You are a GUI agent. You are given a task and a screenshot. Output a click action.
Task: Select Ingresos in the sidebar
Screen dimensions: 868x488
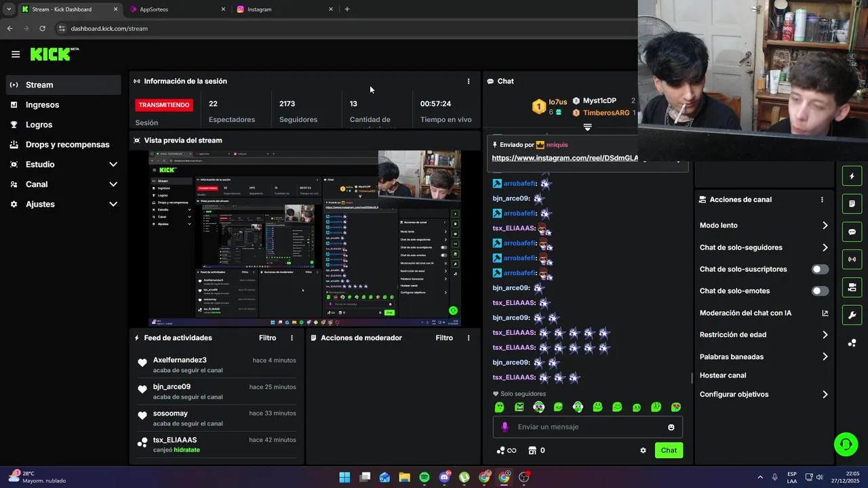(64, 105)
